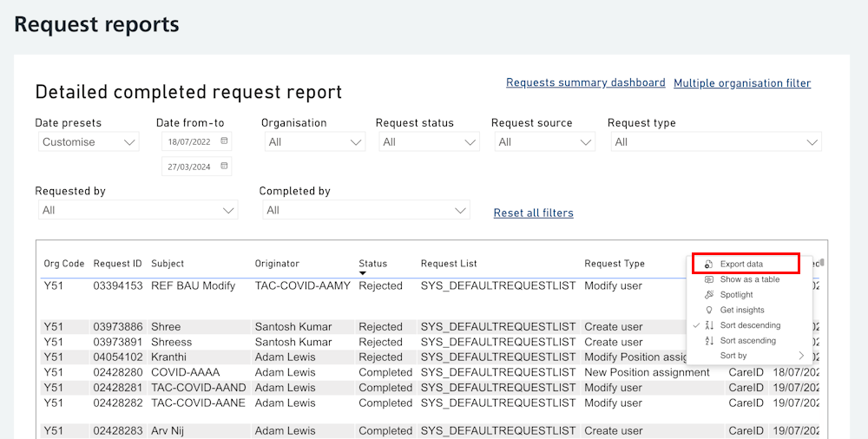The height and width of the screenshot is (439, 868).
Task: Open the Request type dropdown
Action: tap(716, 141)
